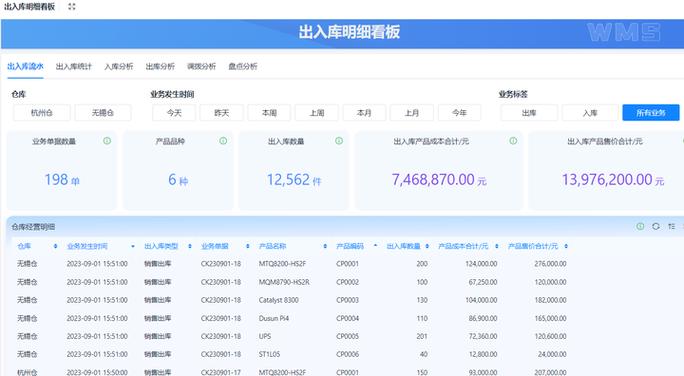Select the Dusun Pi4 product cell
The width and height of the screenshot is (684, 376).
[x=274, y=318]
